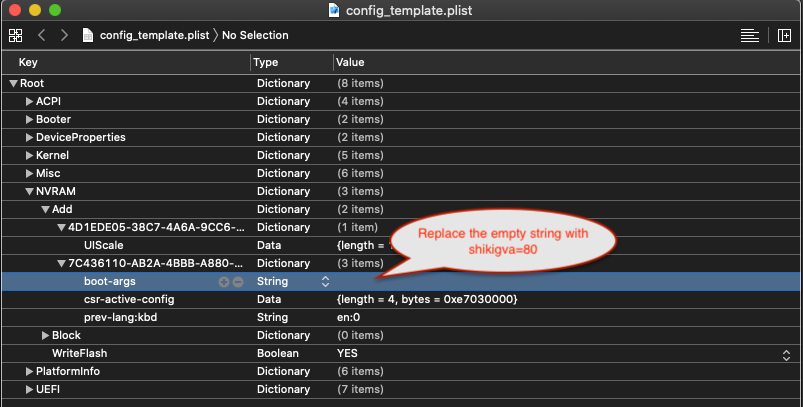Click the Root (8 items) value

[360, 83]
